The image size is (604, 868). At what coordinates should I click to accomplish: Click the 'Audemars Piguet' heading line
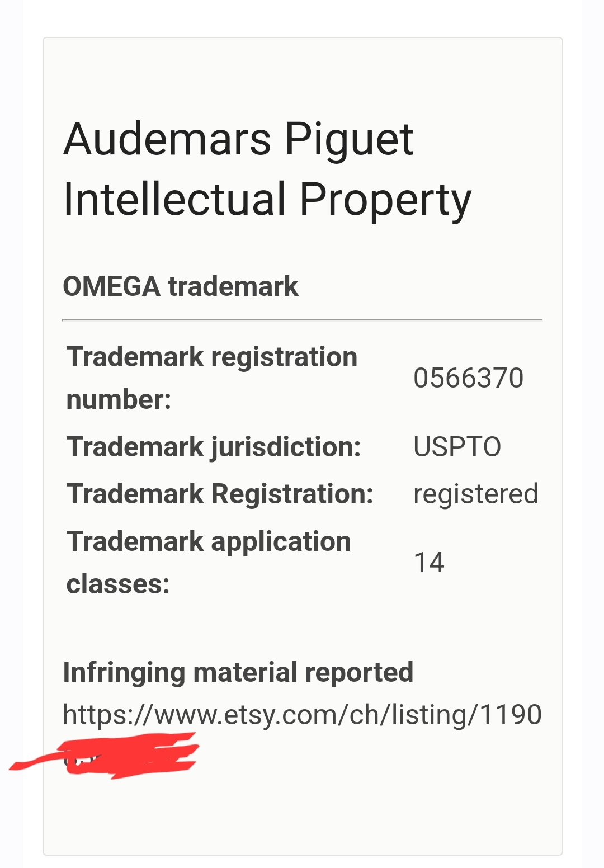click(x=238, y=139)
